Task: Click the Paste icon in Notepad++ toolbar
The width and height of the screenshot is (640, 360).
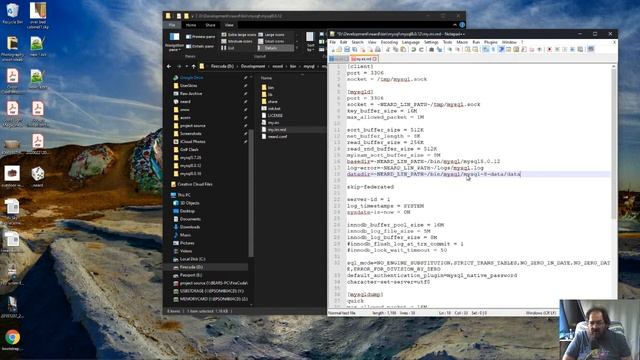Action: (403, 49)
